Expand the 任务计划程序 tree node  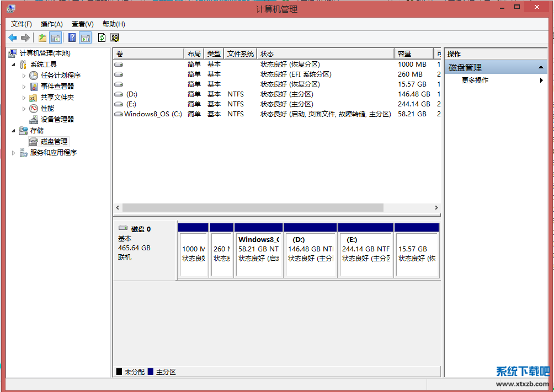coord(24,76)
